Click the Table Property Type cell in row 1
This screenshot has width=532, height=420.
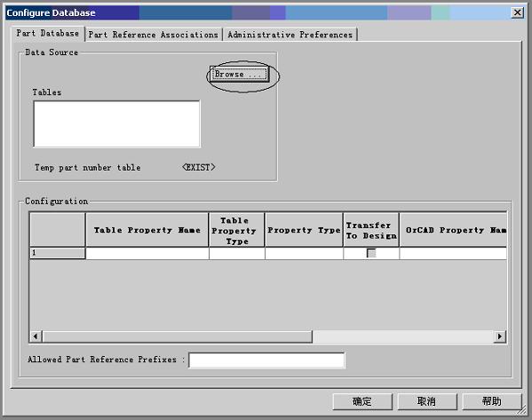pyautogui.click(x=237, y=253)
